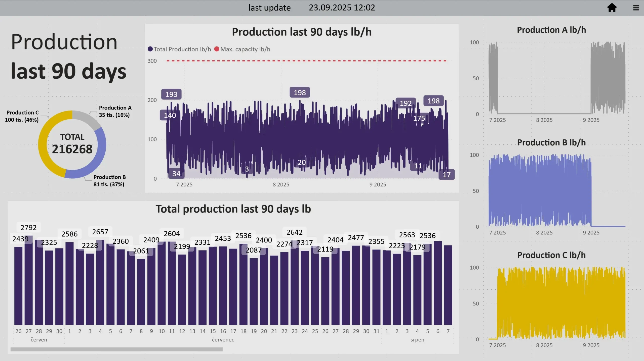
Task: Select the Production A lb/h chart title
Action: (x=551, y=30)
